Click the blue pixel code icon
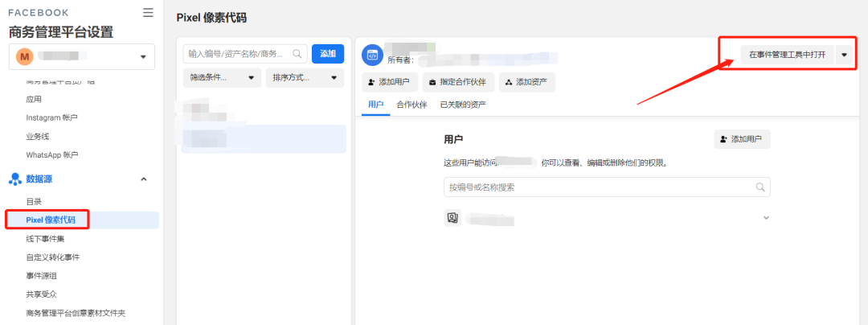 tap(373, 56)
